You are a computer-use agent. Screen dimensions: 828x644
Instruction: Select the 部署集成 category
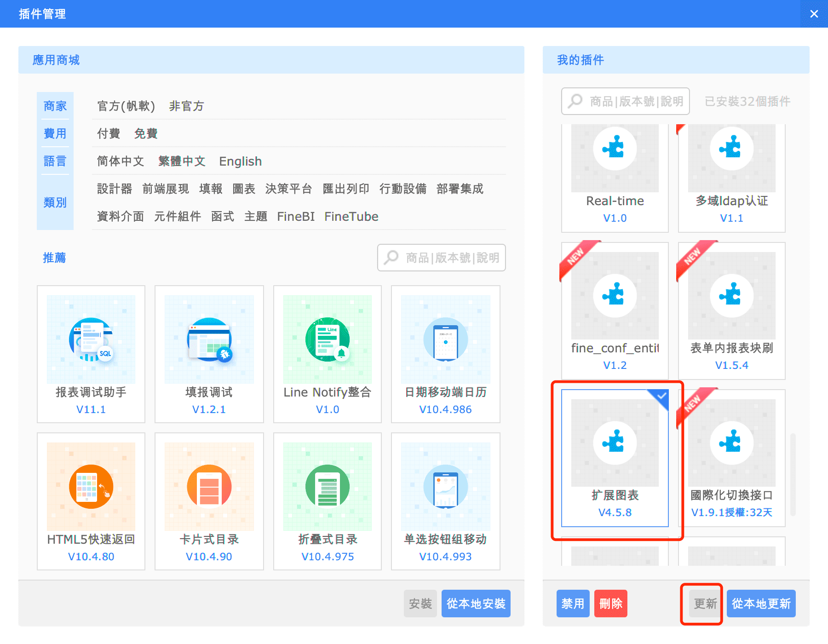460,189
